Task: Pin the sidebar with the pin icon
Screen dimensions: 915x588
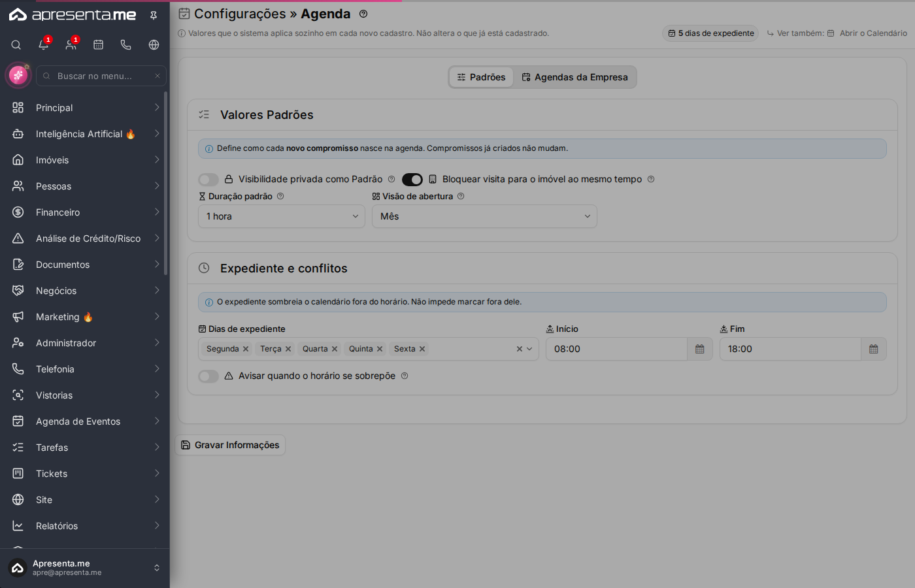Action: click(x=154, y=15)
